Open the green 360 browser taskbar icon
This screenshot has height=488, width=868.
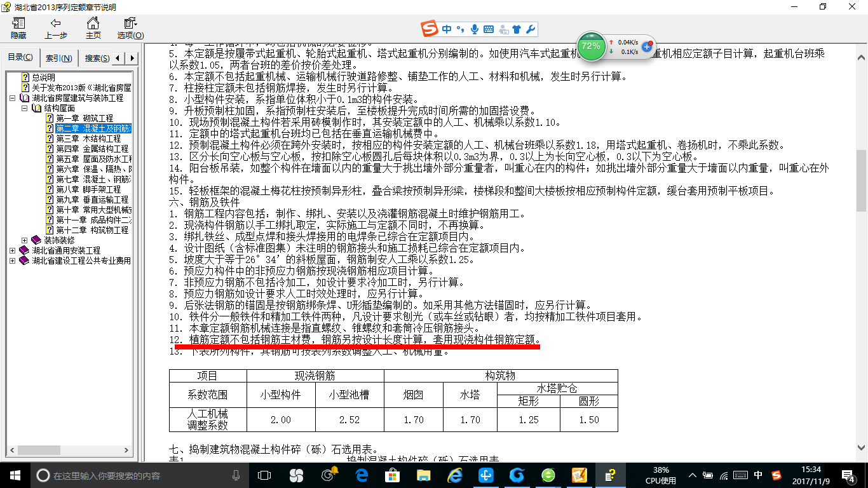(548, 475)
